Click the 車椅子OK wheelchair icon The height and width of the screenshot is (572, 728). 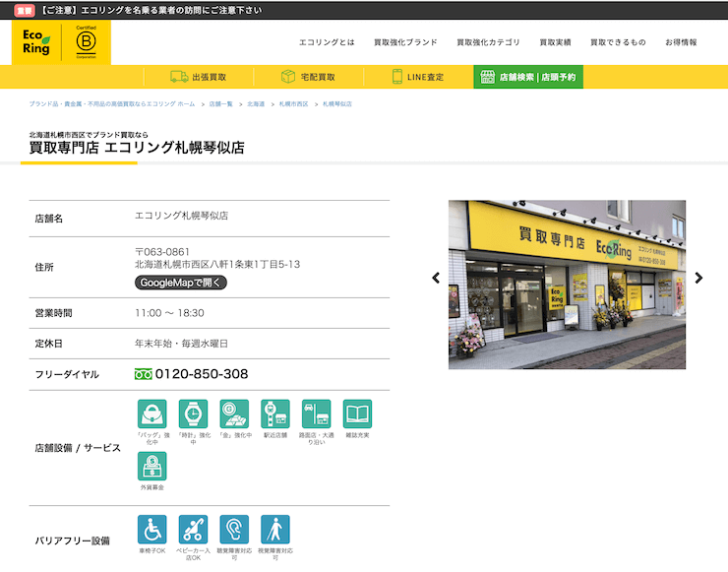pyautogui.click(x=152, y=530)
